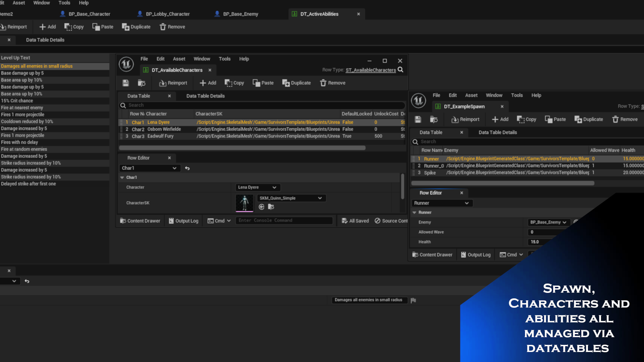Click search icon beside ST_AvailableCharacters row type
Screen dimensions: 644x362
tap(400, 70)
